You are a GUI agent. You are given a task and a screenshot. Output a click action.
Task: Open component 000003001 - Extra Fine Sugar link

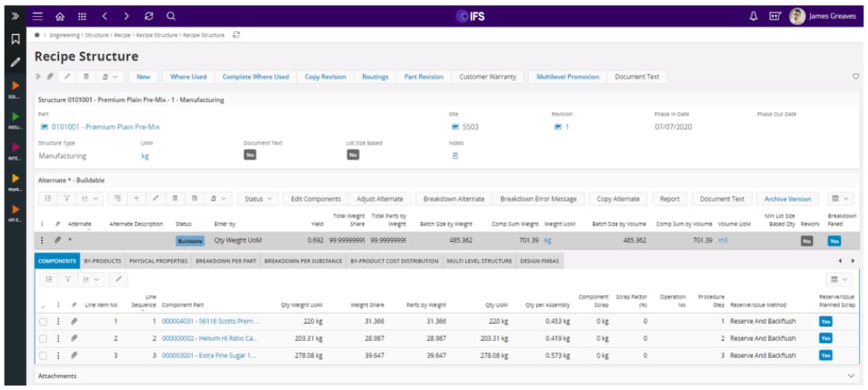tap(210, 355)
